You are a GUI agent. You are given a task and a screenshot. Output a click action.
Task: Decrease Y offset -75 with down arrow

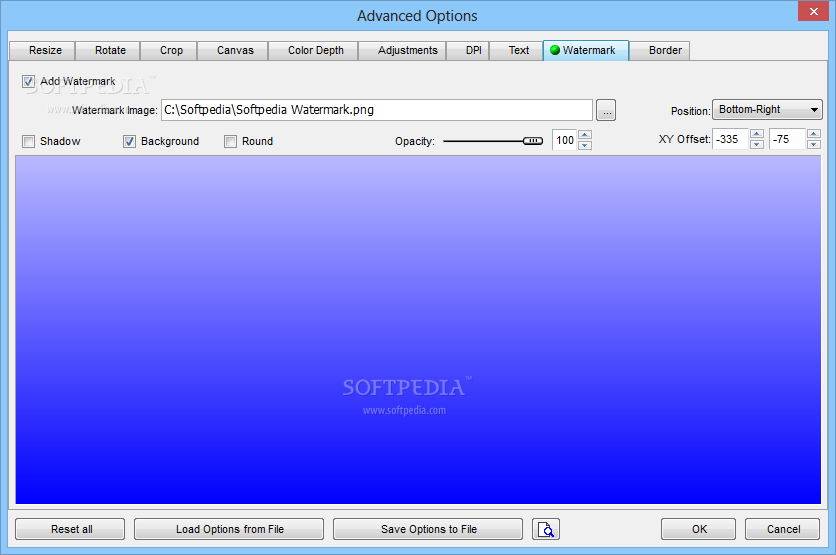(814, 144)
